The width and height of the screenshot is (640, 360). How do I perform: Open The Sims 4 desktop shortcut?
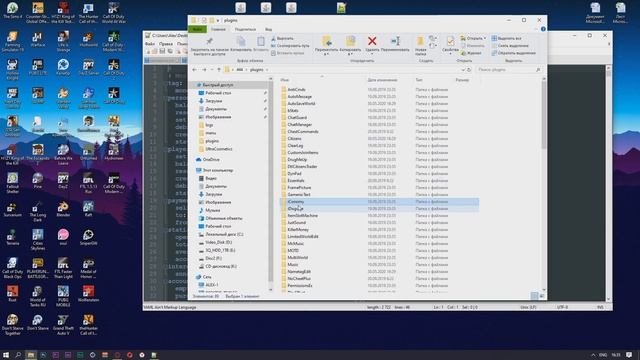point(12,11)
